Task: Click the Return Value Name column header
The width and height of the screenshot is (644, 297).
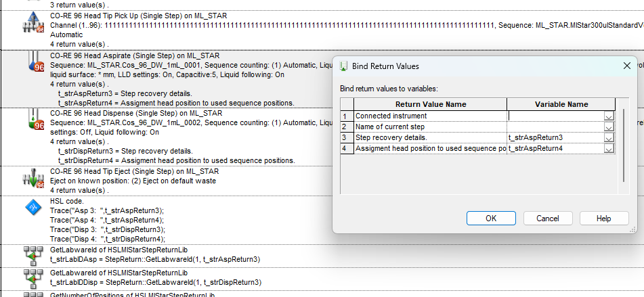Action: pos(431,104)
